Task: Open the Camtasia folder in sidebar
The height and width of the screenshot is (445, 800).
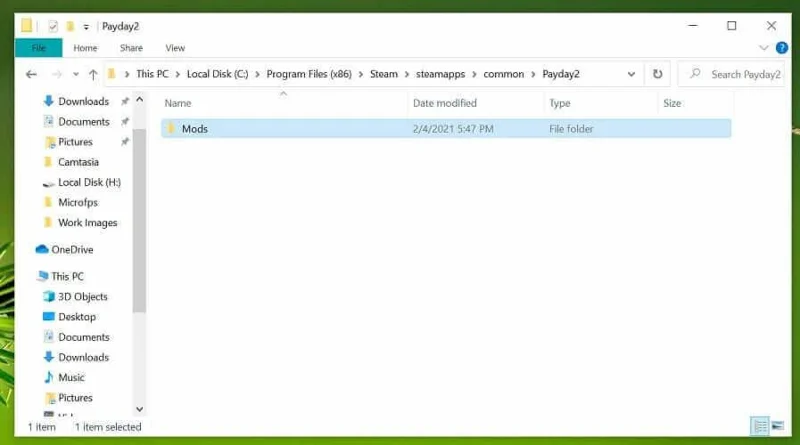Action: (78, 162)
